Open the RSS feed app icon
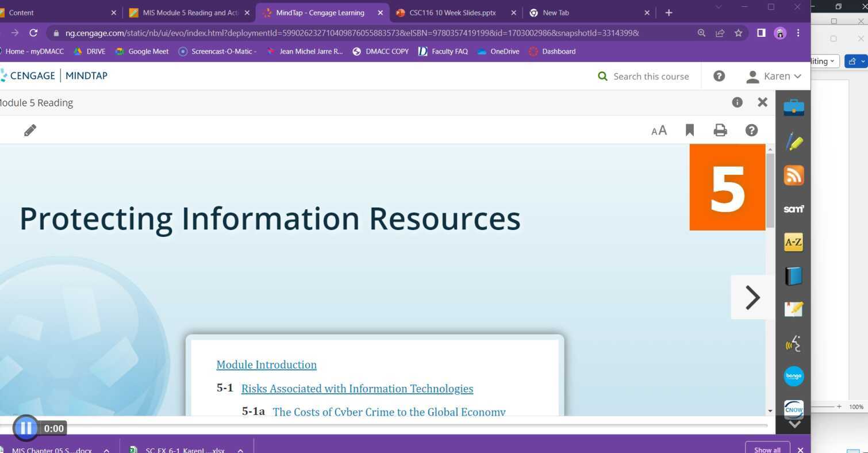 pos(793,175)
